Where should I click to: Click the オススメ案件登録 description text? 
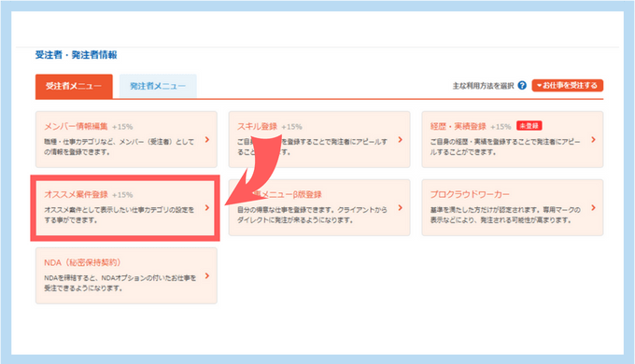click(x=120, y=215)
